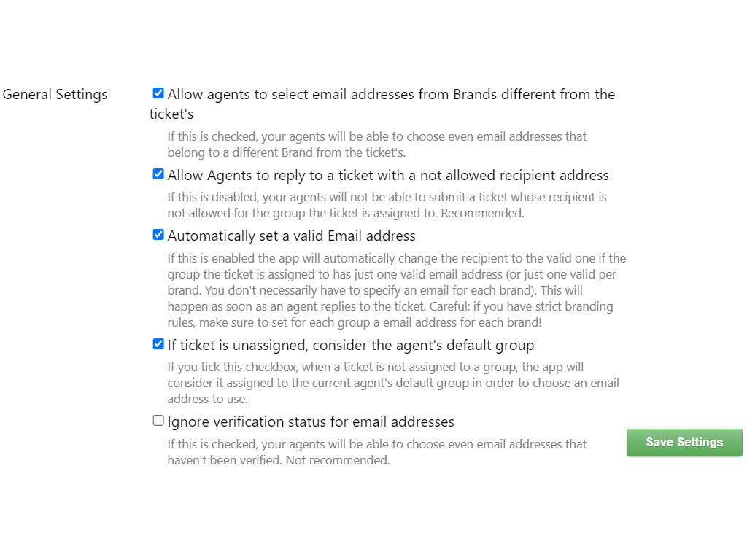Click the 'Automatically set a valid Email address' label text
This screenshot has width=747, height=560.
click(291, 236)
